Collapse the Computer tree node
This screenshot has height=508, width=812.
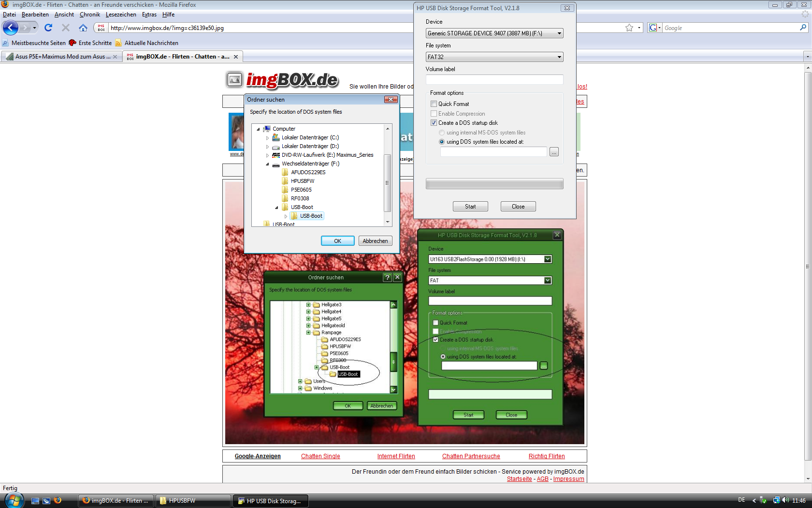click(x=258, y=129)
